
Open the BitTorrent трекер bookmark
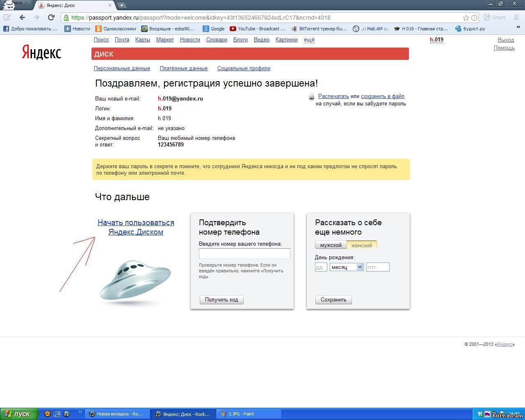click(319, 29)
